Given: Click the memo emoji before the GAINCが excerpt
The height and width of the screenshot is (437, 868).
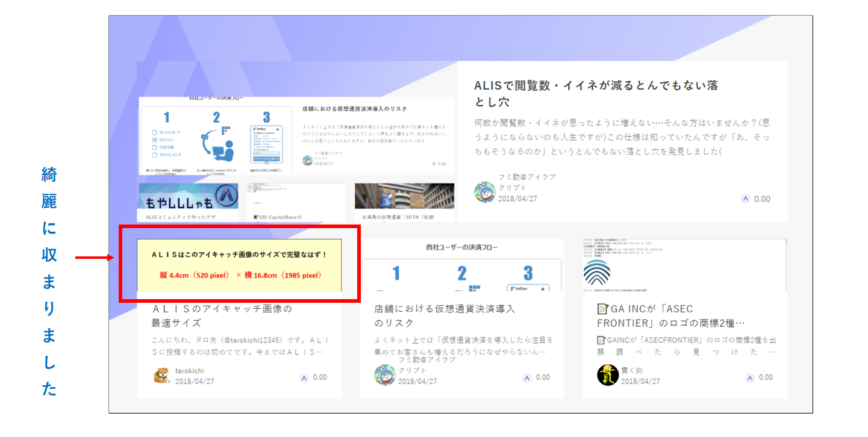Looking at the screenshot, I should click(602, 340).
